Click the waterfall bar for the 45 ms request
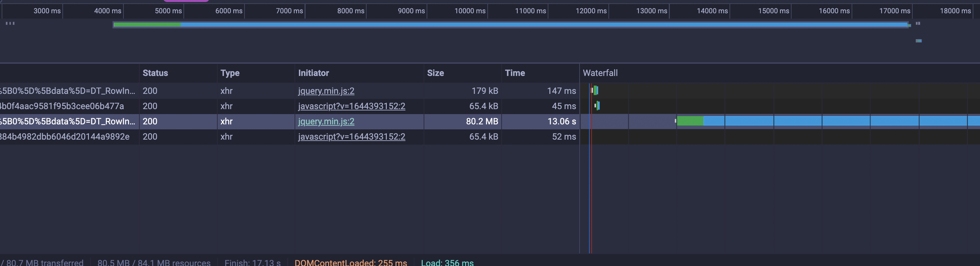The width and height of the screenshot is (980, 266). [597, 106]
